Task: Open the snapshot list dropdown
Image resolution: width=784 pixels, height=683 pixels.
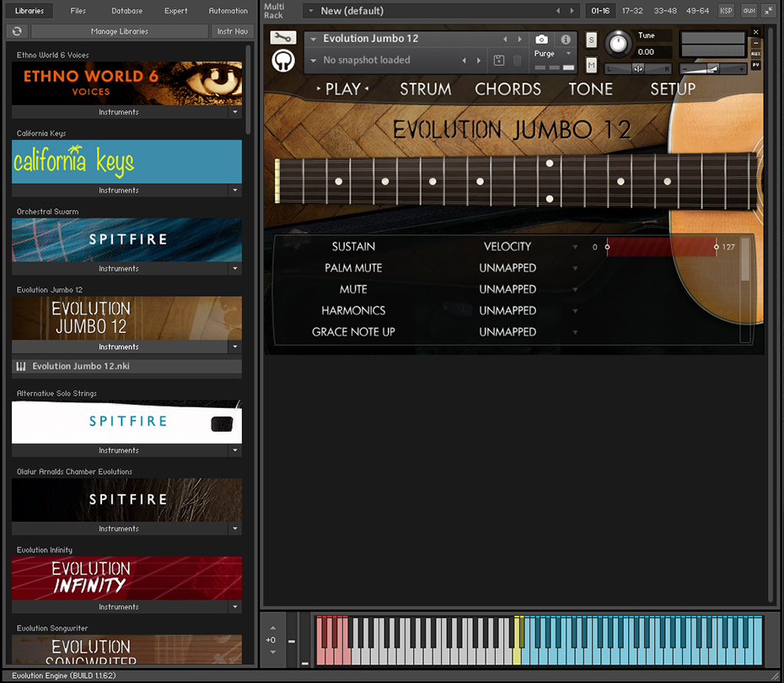Action: click(x=314, y=61)
